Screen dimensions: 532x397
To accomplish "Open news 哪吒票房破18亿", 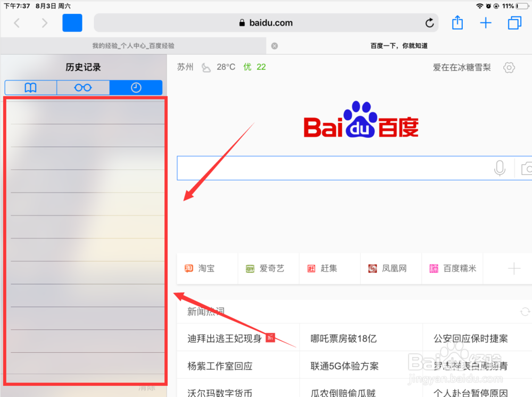I will pyautogui.click(x=343, y=338).
